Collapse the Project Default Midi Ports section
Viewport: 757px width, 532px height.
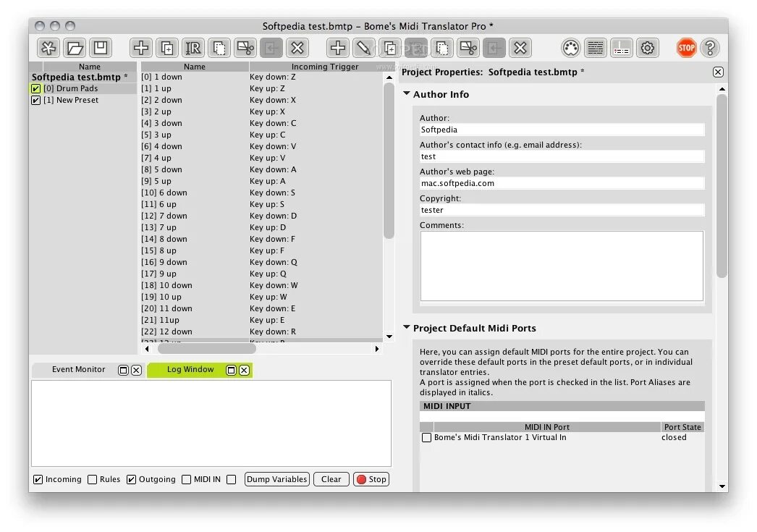(407, 327)
